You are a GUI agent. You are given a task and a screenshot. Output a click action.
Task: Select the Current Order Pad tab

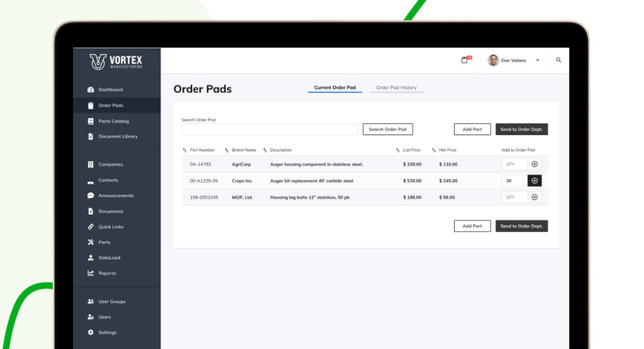[x=335, y=88]
